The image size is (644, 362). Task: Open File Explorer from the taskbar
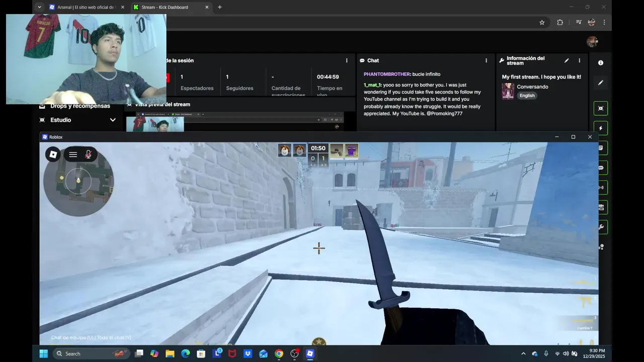[170, 353]
